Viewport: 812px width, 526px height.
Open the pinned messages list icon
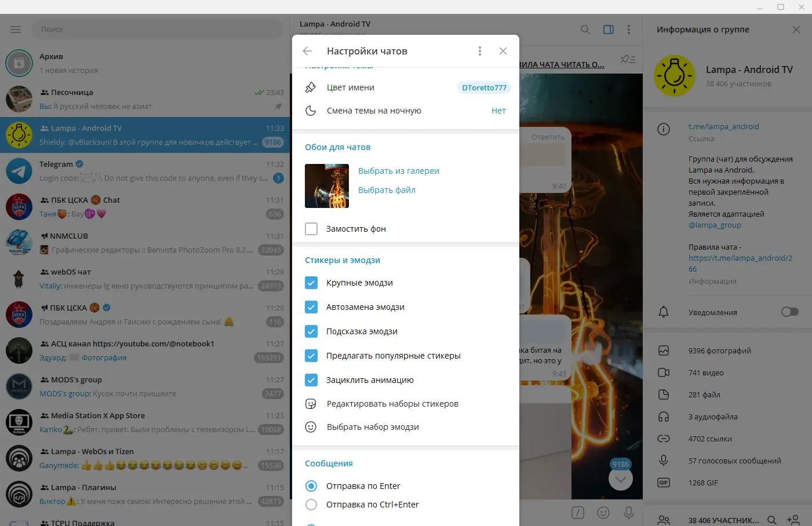tap(628, 59)
